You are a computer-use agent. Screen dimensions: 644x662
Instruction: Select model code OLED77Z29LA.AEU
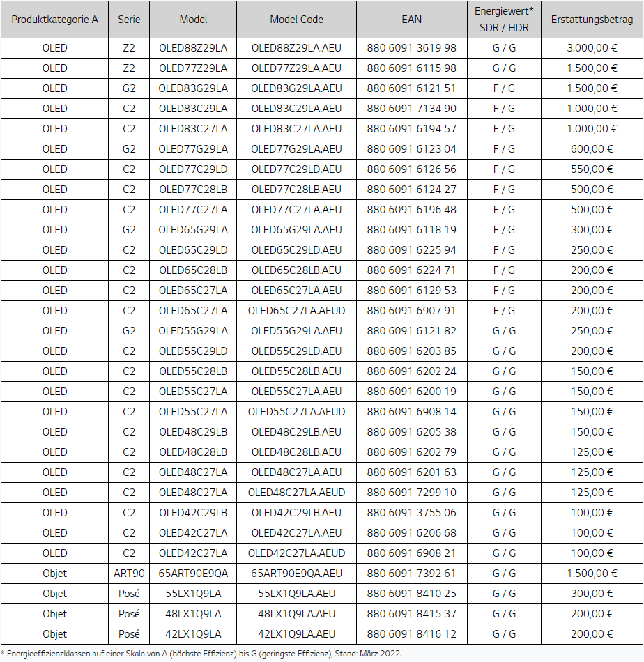(296, 68)
